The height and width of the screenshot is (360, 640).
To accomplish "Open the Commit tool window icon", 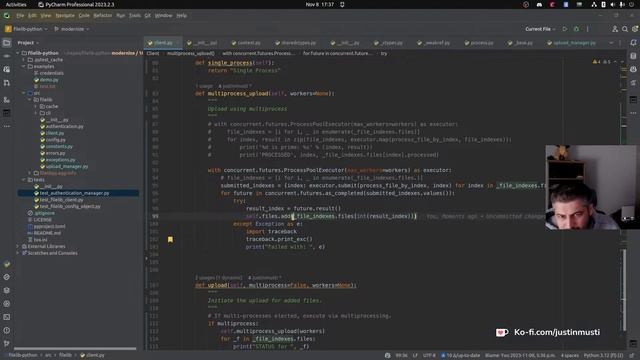I will [7, 56].
